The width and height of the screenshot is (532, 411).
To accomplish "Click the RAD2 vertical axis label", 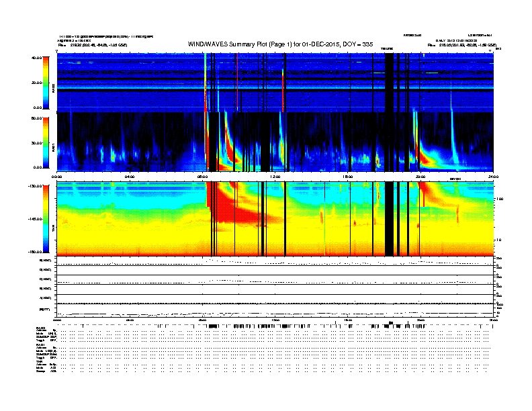I will 53,89.
